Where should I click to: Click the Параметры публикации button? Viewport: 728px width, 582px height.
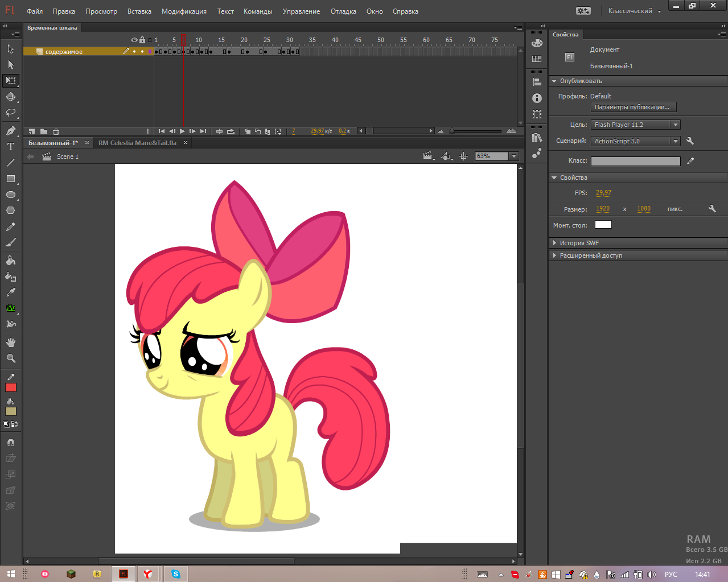coord(634,107)
